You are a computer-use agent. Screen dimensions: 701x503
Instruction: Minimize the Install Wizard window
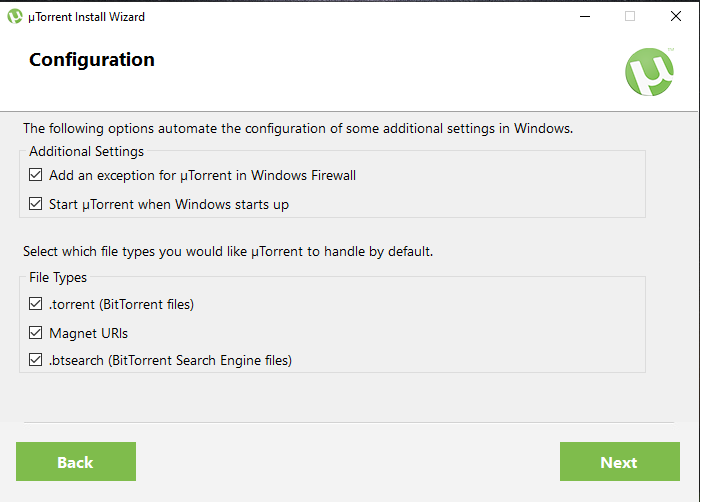585,17
